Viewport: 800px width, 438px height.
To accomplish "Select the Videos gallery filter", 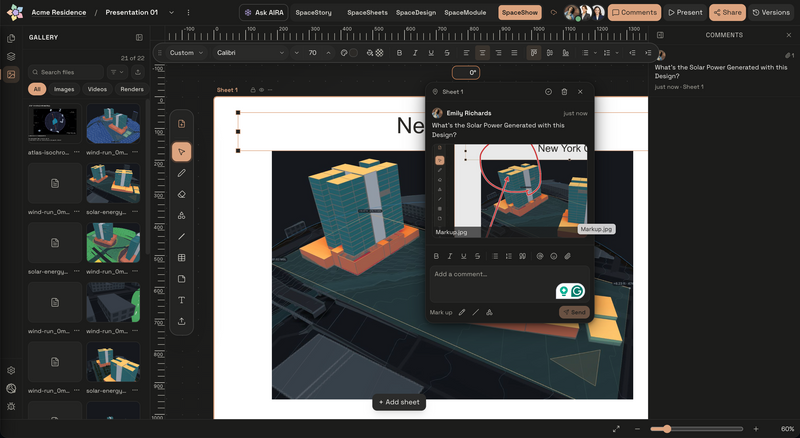I will tap(97, 89).
